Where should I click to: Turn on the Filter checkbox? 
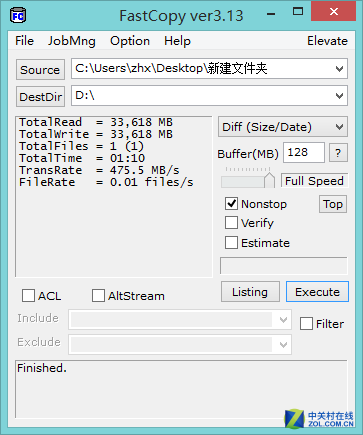pyautogui.click(x=306, y=324)
